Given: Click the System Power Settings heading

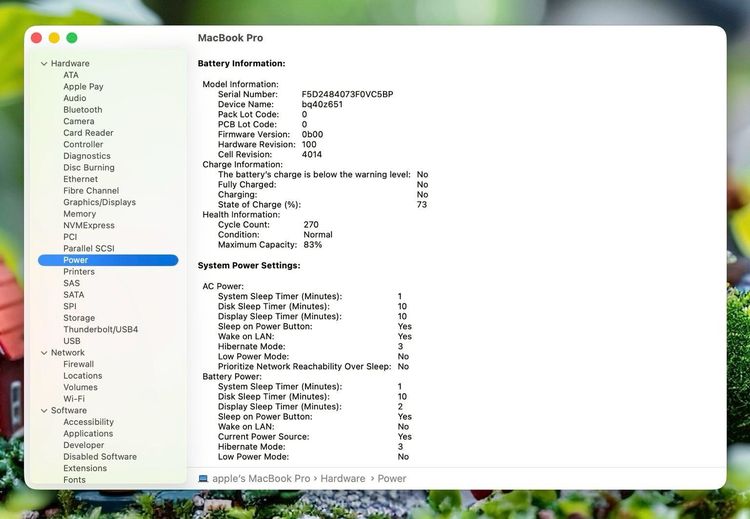Looking at the screenshot, I should click(249, 265).
